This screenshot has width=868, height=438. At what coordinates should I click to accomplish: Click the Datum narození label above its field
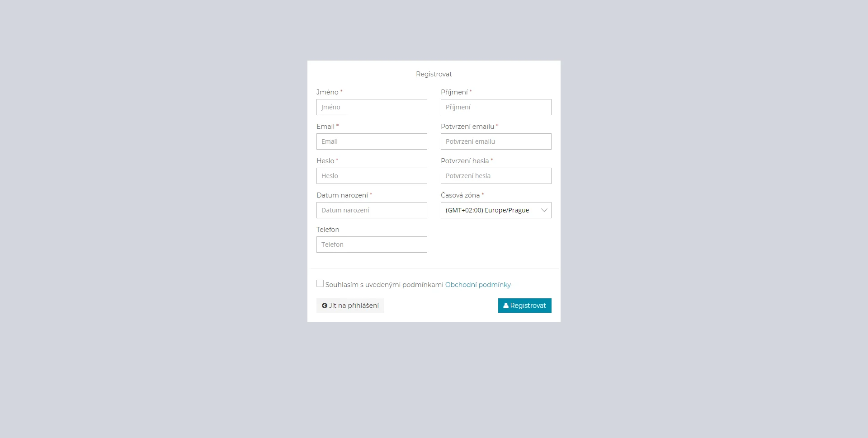click(x=342, y=195)
